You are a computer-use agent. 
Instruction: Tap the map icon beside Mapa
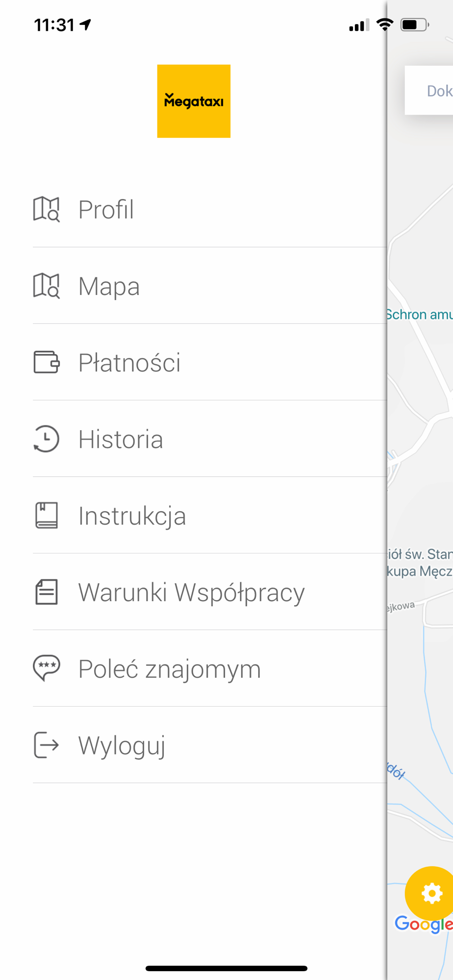point(47,286)
